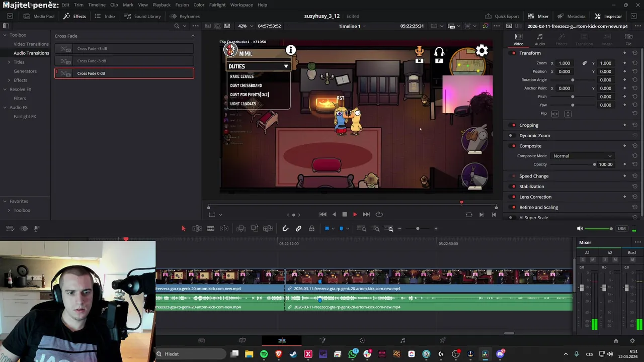Image resolution: width=644 pixels, height=362 pixels.
Task: Open Spotify from the taskbar
Action: (264, 354)
